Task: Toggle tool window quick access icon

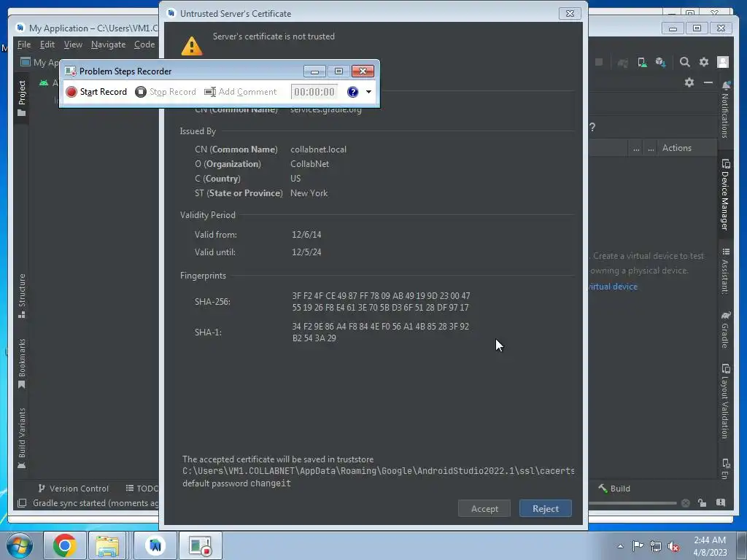Action: click(x=21, y=503)
